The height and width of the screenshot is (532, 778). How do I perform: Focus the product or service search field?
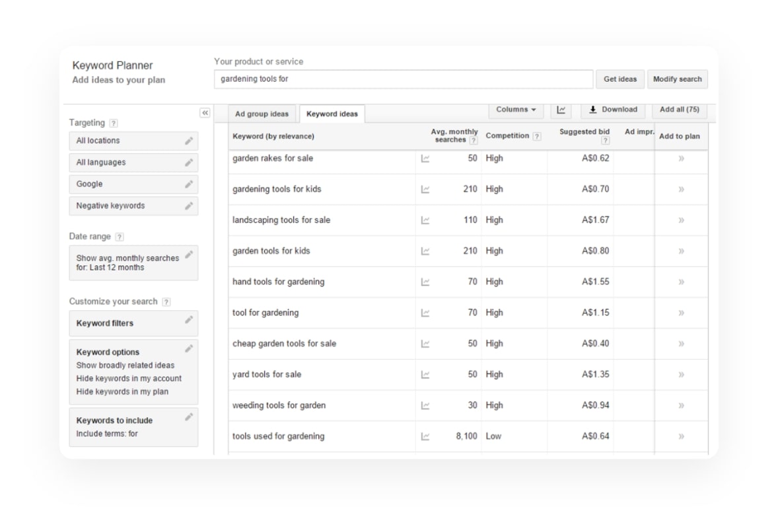[404, 79]
